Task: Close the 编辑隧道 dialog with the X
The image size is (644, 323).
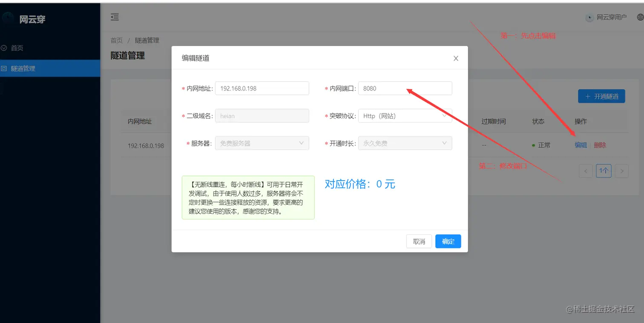Action: [x=456, y=58]
